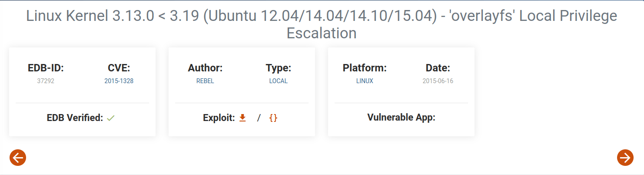
Task: Open author REBEL's profile link
Action: click(205, 81)
